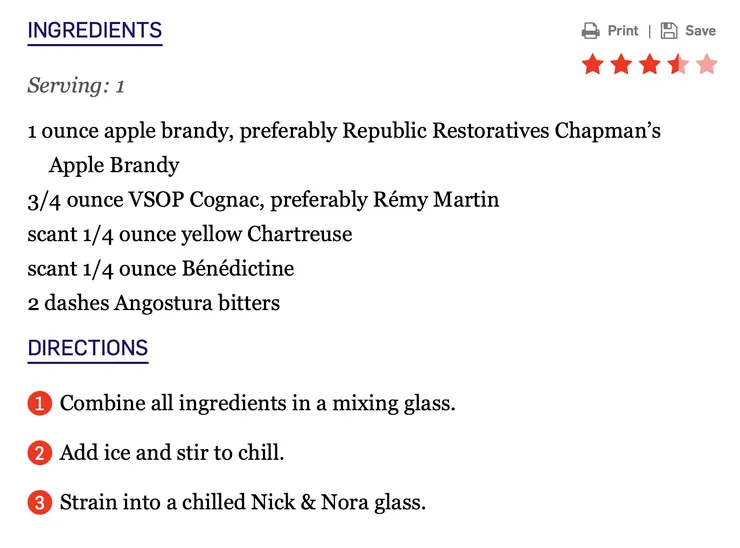Screen dimensions: 740x548
Task: Click the apple brandy ingredient line
Action: click(x=344, y=131)
